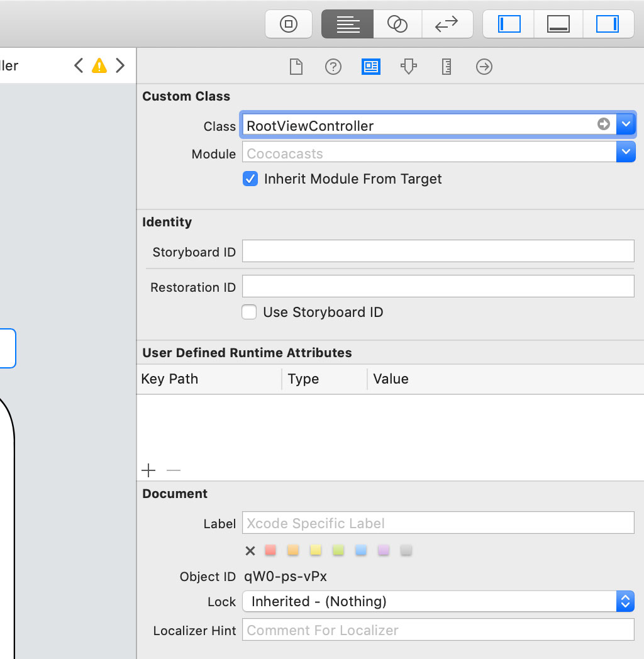
Task: Open the Version editor
Action: point(447,24)
